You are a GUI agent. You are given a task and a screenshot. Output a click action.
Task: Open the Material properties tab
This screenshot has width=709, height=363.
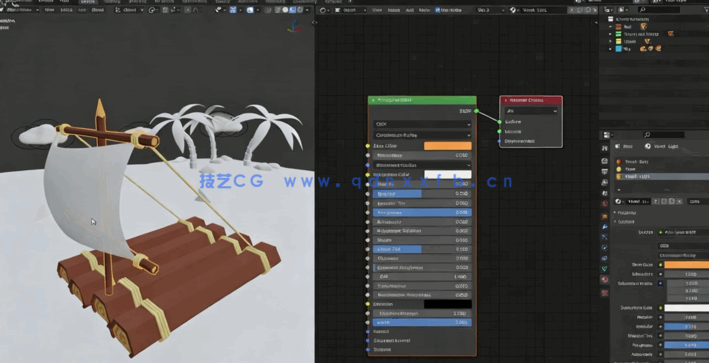(x=605, y=280)
